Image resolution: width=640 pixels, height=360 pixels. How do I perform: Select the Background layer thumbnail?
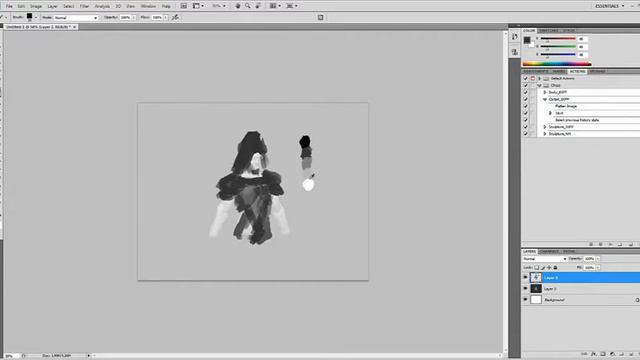(536, 300)
